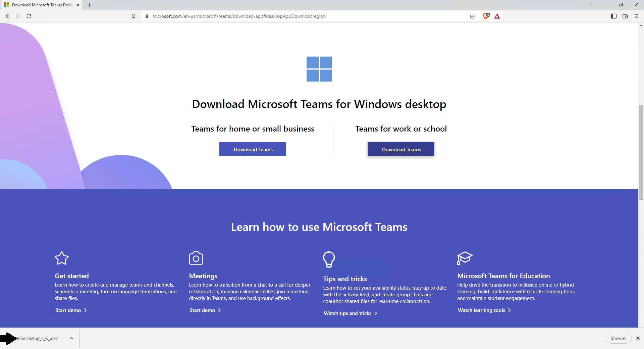Open Brave Rewards triangle icon
The width and height of the screenshot is (644, 349).
tap(497, 16)
